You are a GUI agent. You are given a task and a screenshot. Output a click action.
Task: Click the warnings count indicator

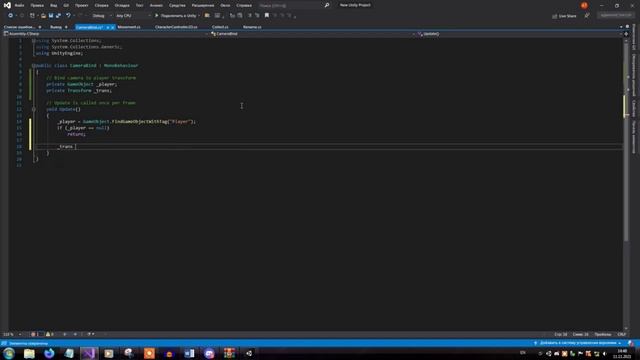pyautogui.click(x=50, y=334)
